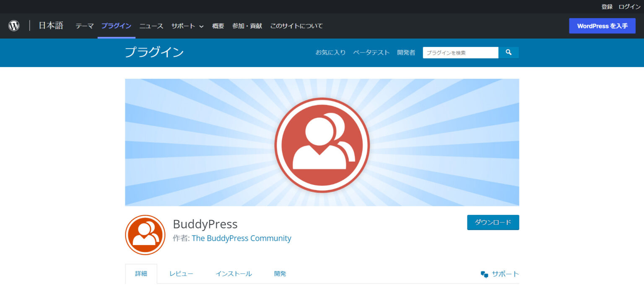Switch to the インストール tab
The width and height of the screenshot is (644, 299).
tap(234, 273)
